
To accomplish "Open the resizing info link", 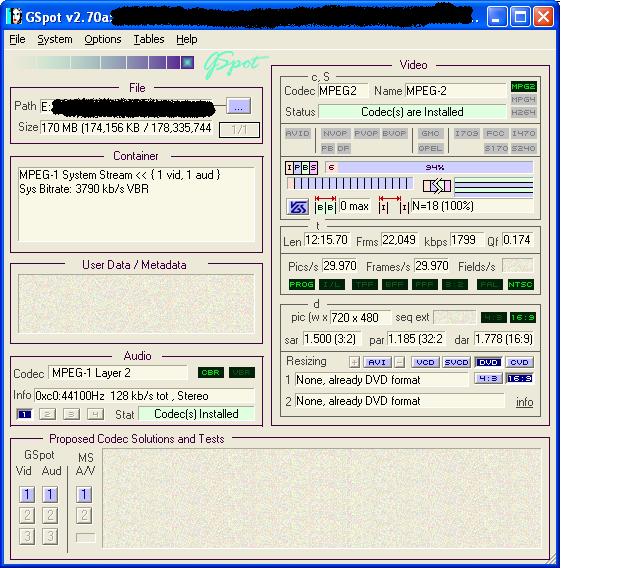I will (x=524, y=402).
